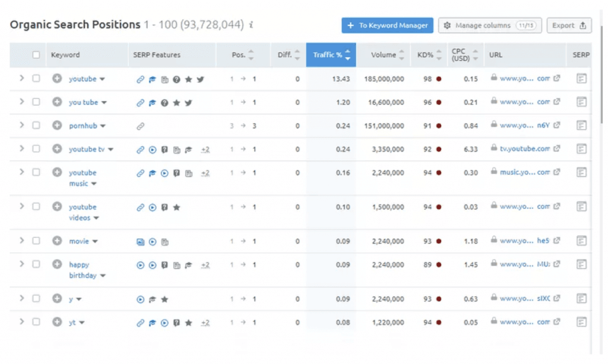Add 'youtube tv' keyword via plus icon
The height and width of the screenshot is (364, 608).
57,149
